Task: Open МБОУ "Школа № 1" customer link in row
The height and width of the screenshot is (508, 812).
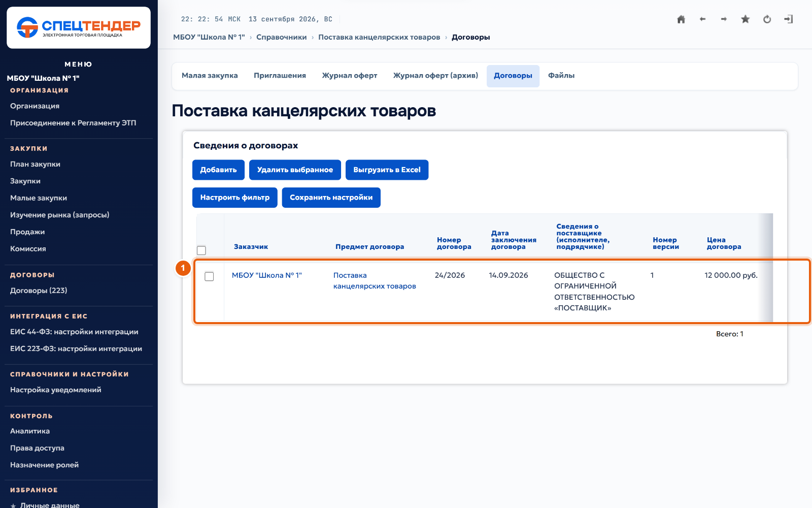Action: (267, 275)
